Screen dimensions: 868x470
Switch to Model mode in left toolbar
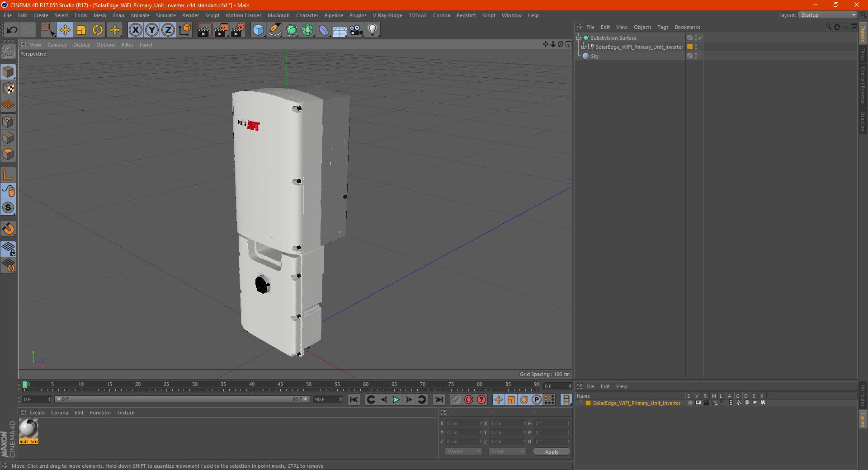click(x=8, y=72)
